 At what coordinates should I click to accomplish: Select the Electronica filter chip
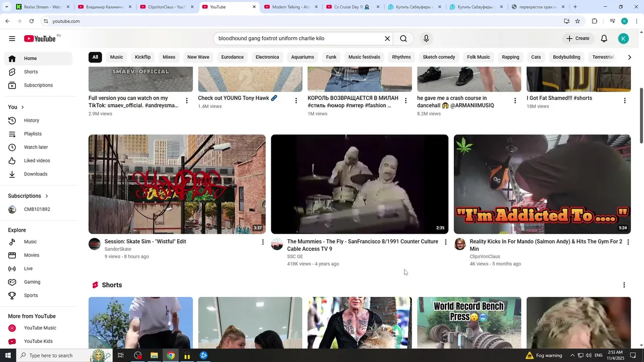267,57
